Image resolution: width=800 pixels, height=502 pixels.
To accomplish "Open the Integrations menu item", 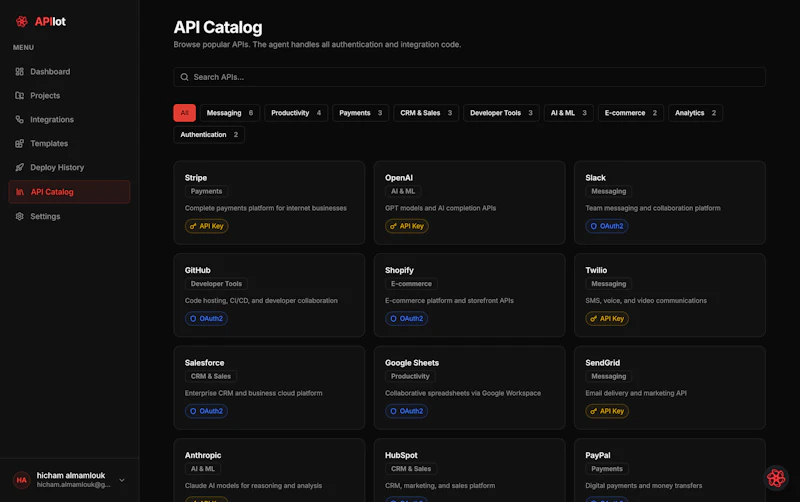I will click(69, 119).
